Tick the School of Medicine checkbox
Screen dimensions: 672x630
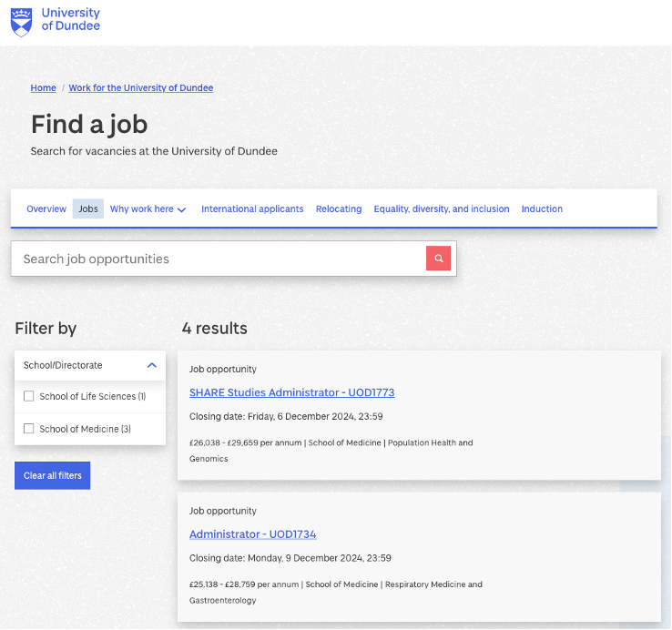point(29,429)
